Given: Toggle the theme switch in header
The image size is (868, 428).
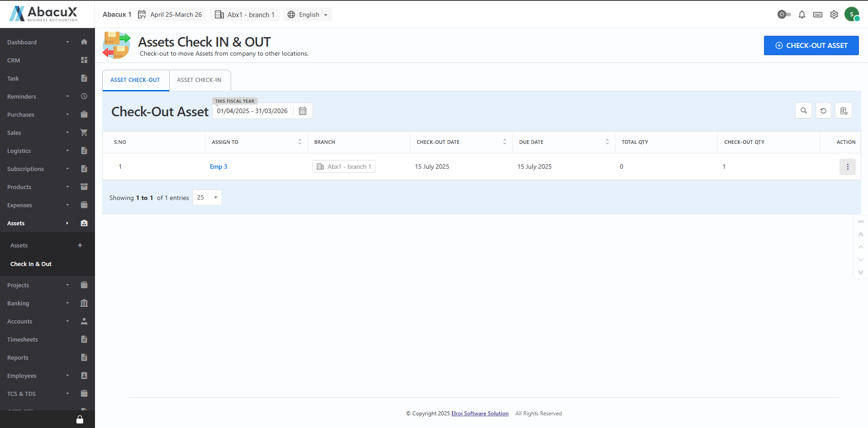Looking at the screenshot, I should pyautogui.click(x=784, y=14).
